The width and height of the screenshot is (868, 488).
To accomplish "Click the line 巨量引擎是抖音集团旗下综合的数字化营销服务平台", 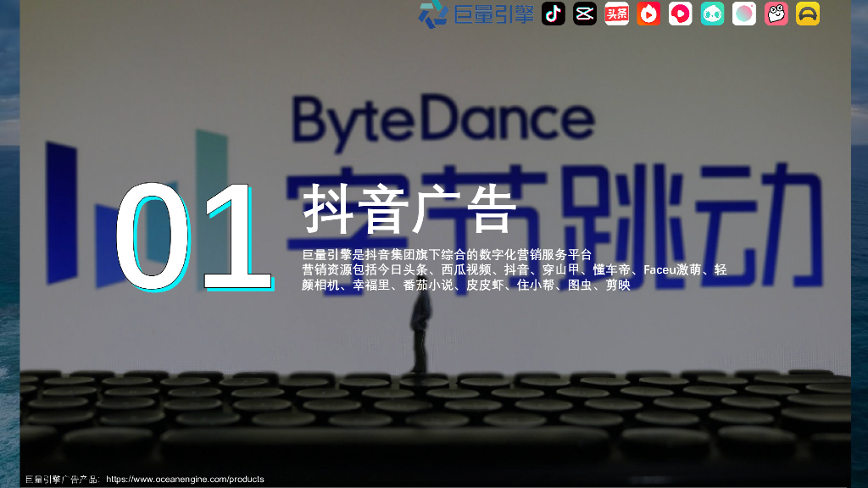I will tap(447, 254).
